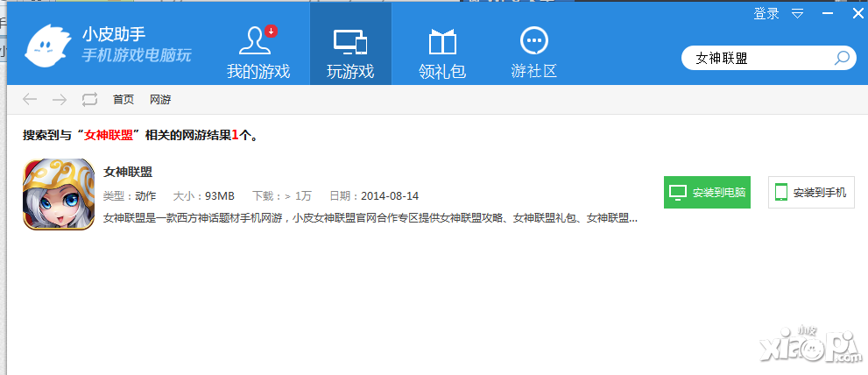868x375 pixels.
Task: Click the 女神联盟 game title
Action: pyautogui.click(x=128, y=172)
